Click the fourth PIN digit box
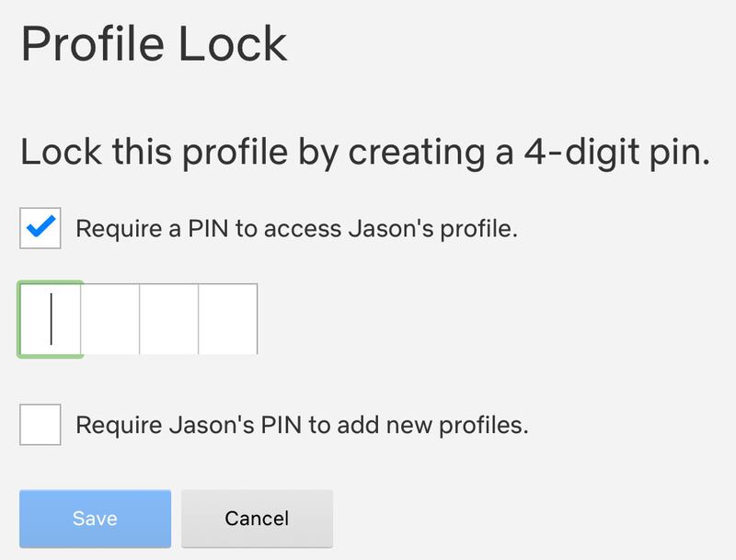Image resolution: width=736 pixels, height=560 pixels. [x=228, y=319]
